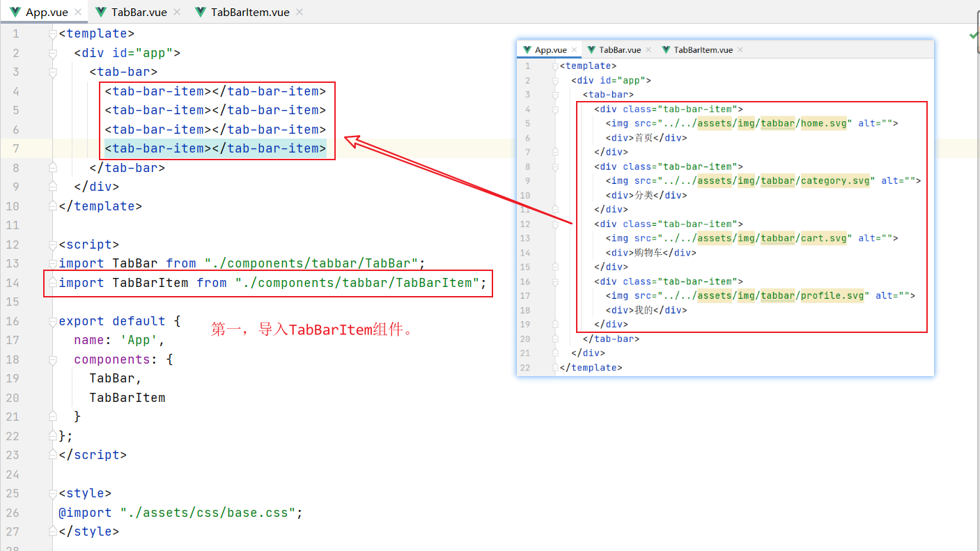Click the "./components/tabbar/TabBar" import path
Screen dimensions: 980x551
click(311, 263)
